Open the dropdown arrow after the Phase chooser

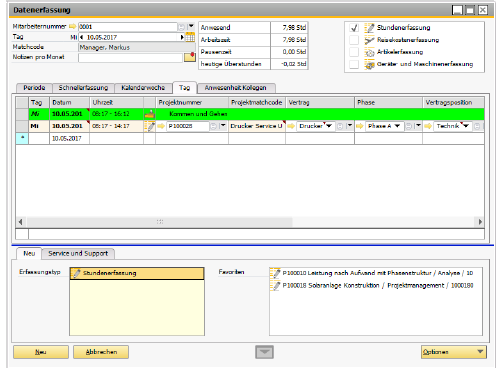click(418, 126)
